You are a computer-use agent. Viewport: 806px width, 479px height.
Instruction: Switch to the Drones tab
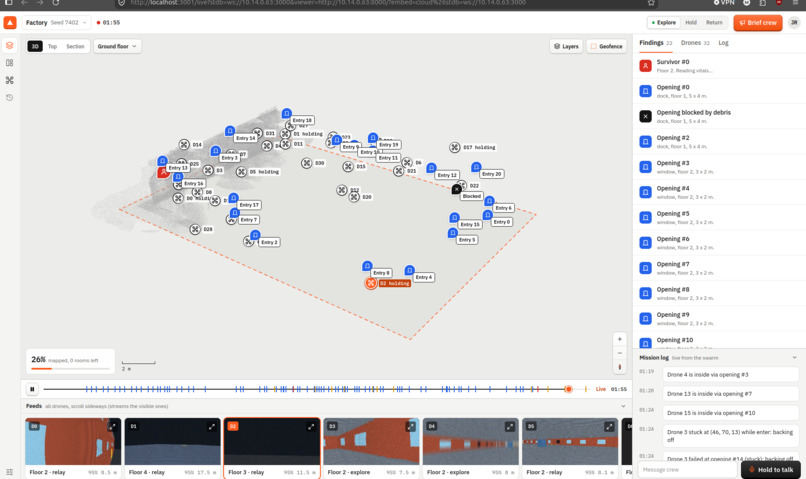pyautogui.click(x=695, y=43)
